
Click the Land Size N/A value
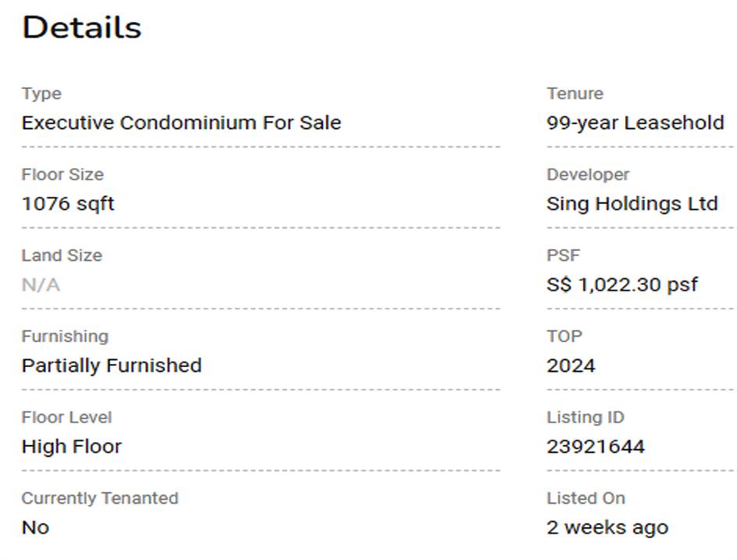pyautogui.click(x=41, y=285)
